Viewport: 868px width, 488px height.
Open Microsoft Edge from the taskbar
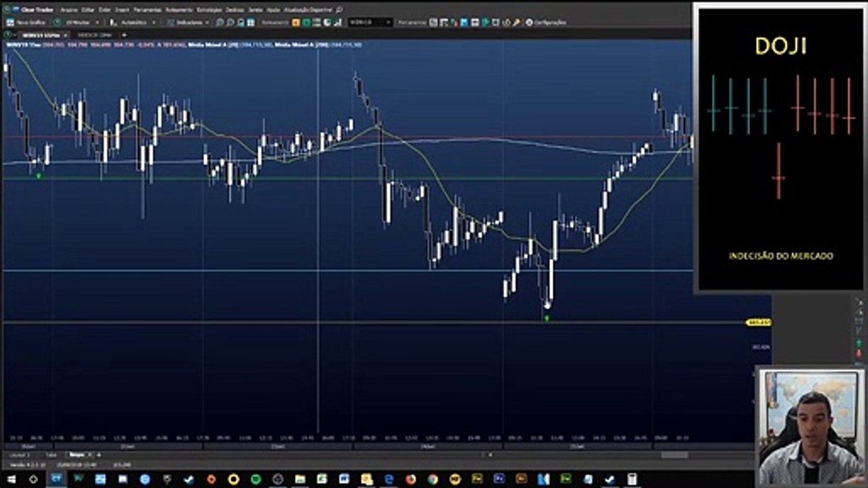pos(389,479)
